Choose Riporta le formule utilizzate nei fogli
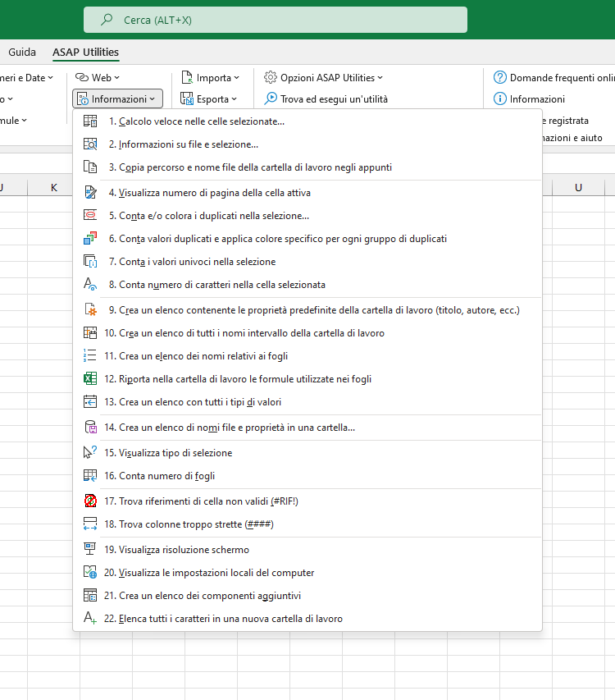Viewport: 615px width, 700px height. 307,378
